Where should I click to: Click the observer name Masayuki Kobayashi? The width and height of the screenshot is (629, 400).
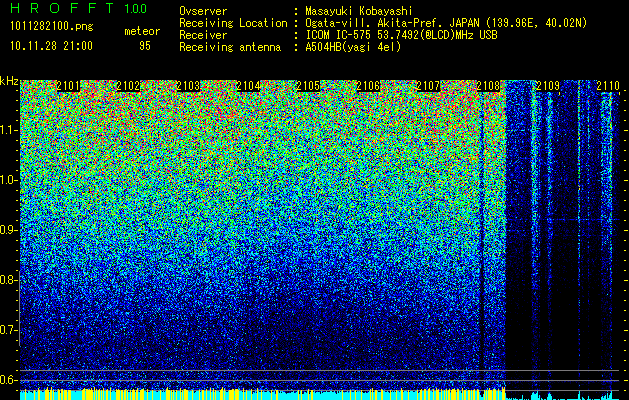359,11
